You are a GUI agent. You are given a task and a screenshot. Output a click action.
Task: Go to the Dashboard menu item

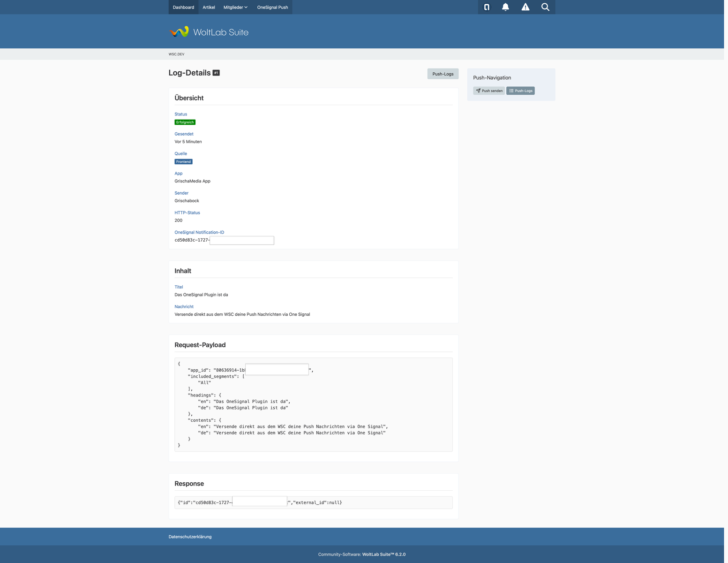click(x=183, y=7)
